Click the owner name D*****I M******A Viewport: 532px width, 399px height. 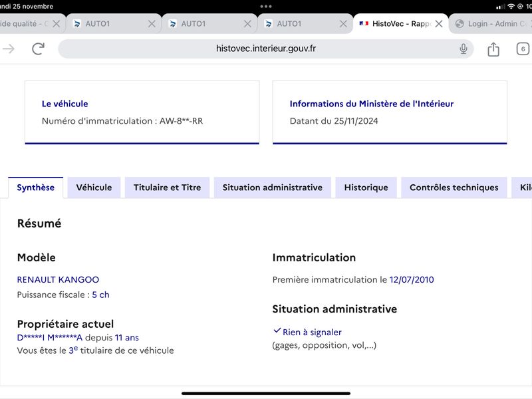pos(49,338)
